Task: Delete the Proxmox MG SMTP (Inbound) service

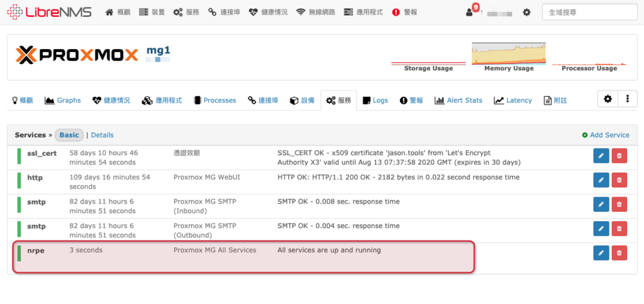Action: pos(619,204)
